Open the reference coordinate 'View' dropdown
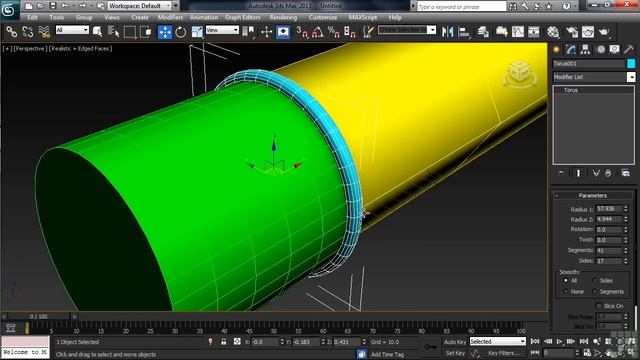Viewport: 640px width, 360px height. tap(222, 30)
